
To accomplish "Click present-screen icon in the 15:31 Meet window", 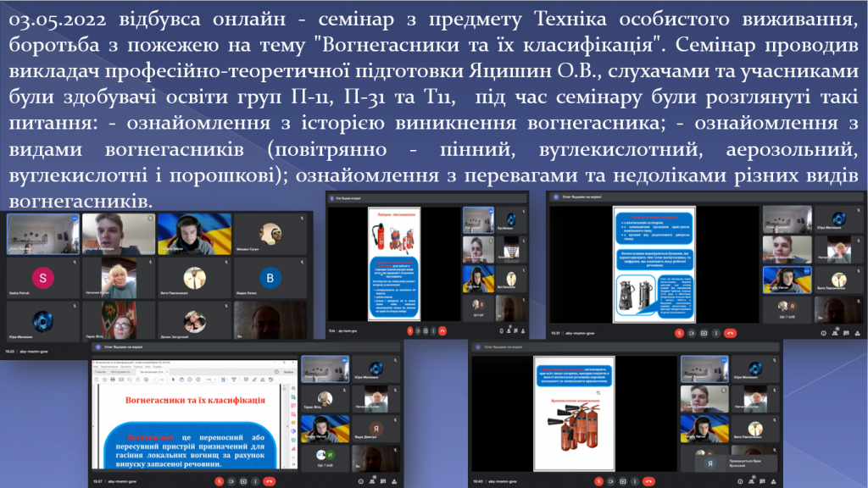I will (x=705, y=333).
